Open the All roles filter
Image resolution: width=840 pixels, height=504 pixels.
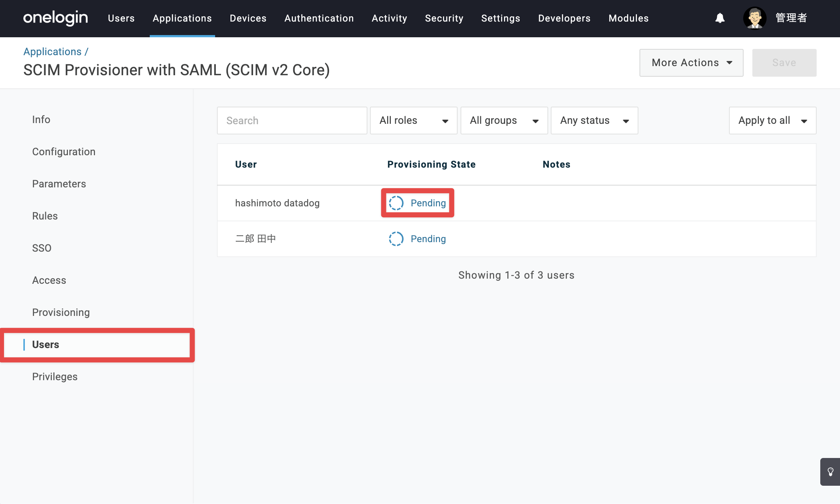coord(413,121)
